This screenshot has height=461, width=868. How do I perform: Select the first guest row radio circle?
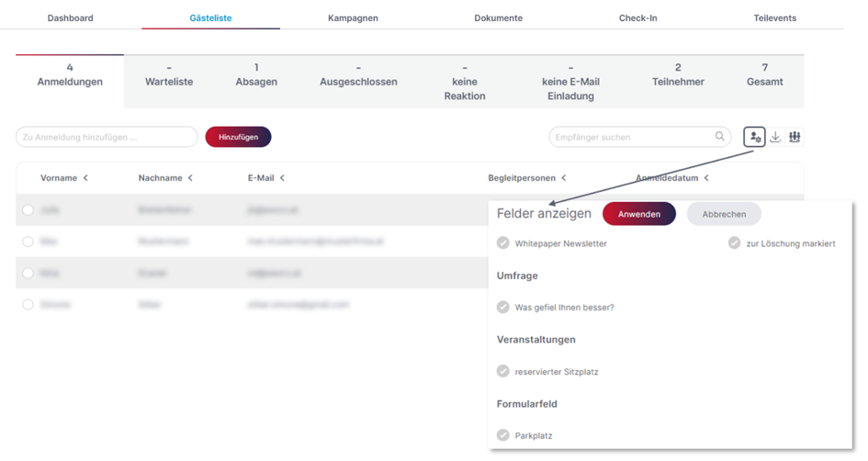[x=28, y=209]
